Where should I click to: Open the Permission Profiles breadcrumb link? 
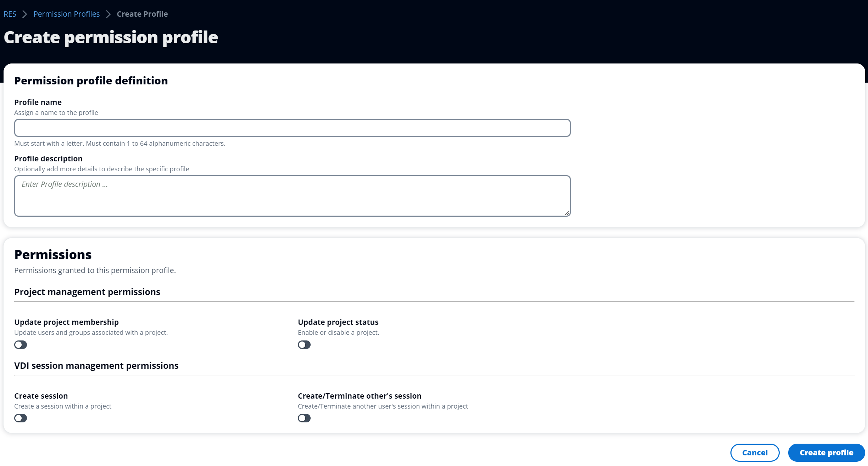click(x=66, y=14)
